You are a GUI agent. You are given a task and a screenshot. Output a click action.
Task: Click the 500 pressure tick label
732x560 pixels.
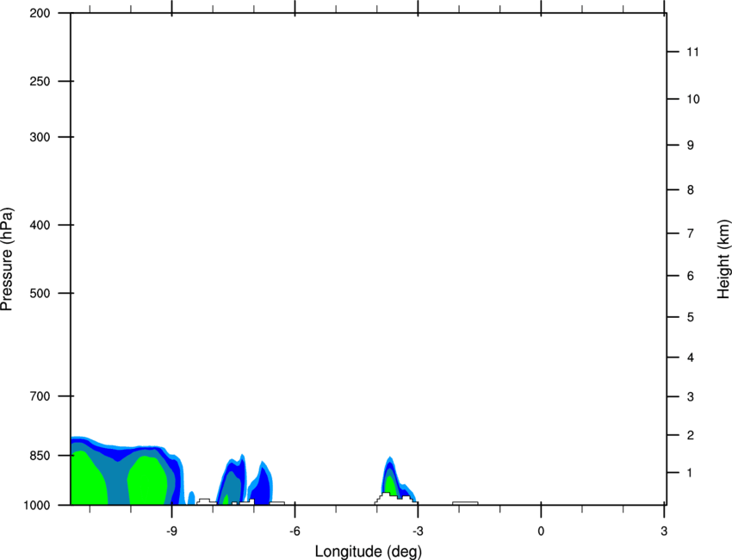pyautogui.click(x=40, y=293)
